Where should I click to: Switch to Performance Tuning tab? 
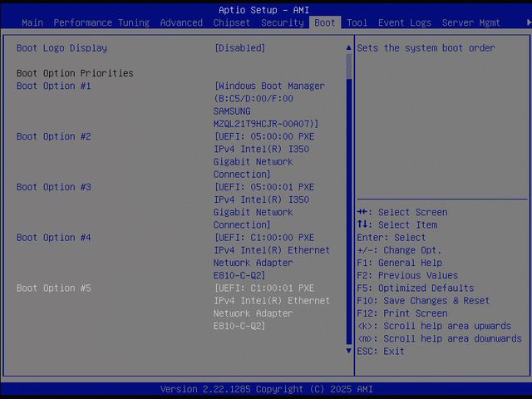coord(101,22)
